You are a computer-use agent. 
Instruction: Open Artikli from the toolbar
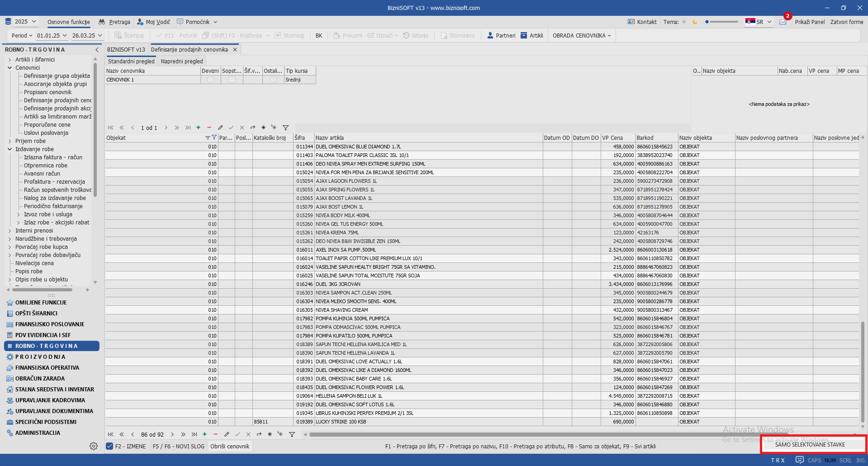[532, 35]
